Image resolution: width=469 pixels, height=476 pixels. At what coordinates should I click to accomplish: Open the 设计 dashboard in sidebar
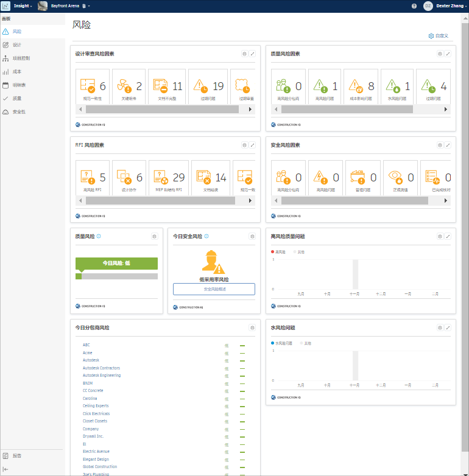click(32, 45)
